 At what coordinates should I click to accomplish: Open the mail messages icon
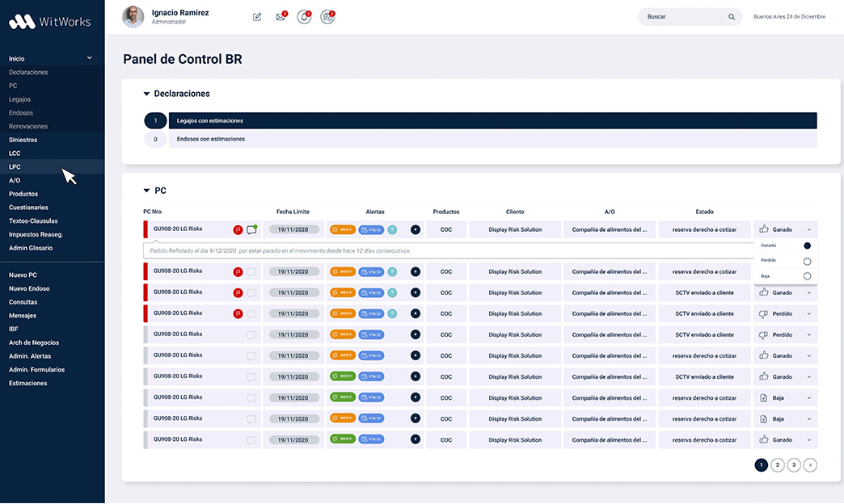click(281, 17)
